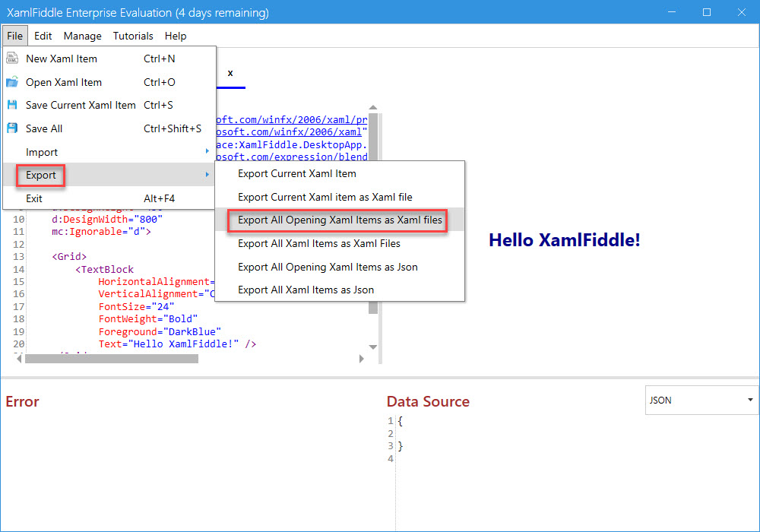This screenshot has height=532, width=760.
Task: Choose Open Xaml Item menu entry
Action: click(109, 82)
